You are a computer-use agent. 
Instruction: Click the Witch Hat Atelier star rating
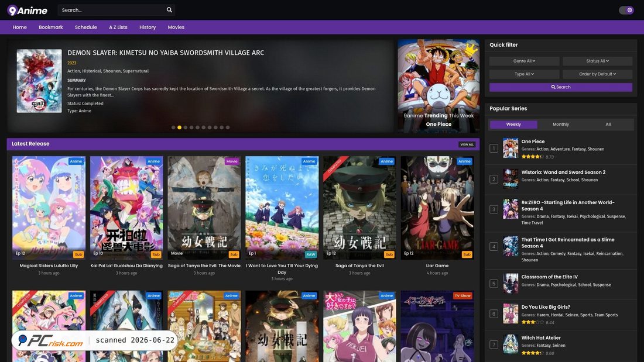(x=532, y=353)
